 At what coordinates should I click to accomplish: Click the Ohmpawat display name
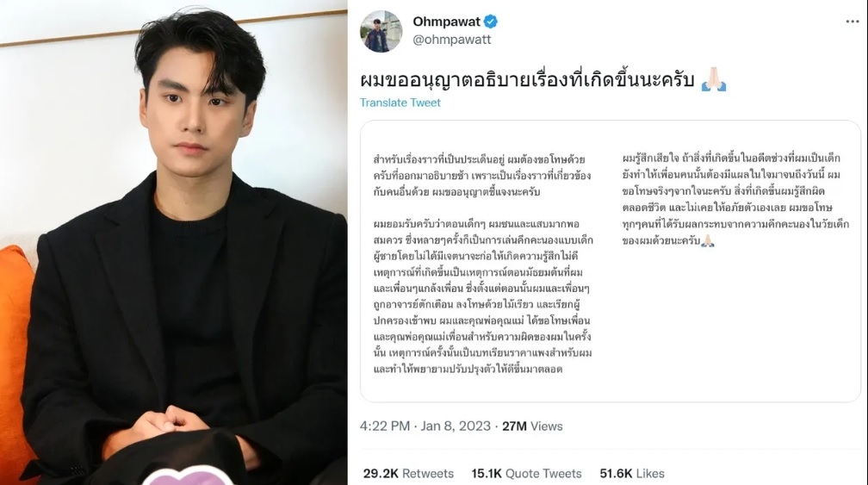447,22
